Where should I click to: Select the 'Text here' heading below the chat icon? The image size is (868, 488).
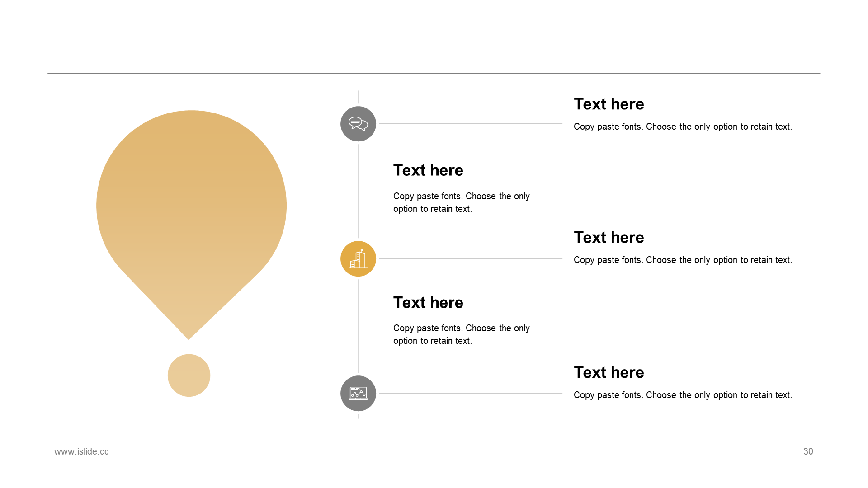coord(428,170)
